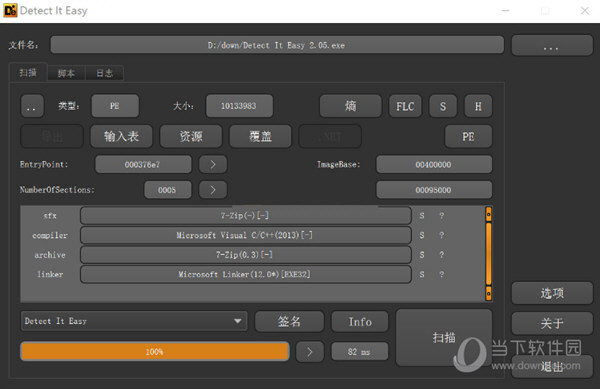This screenshot has width=600, height=389.
Task: Click the arrow next to EntryPoint value
Action: pos(213,164)
